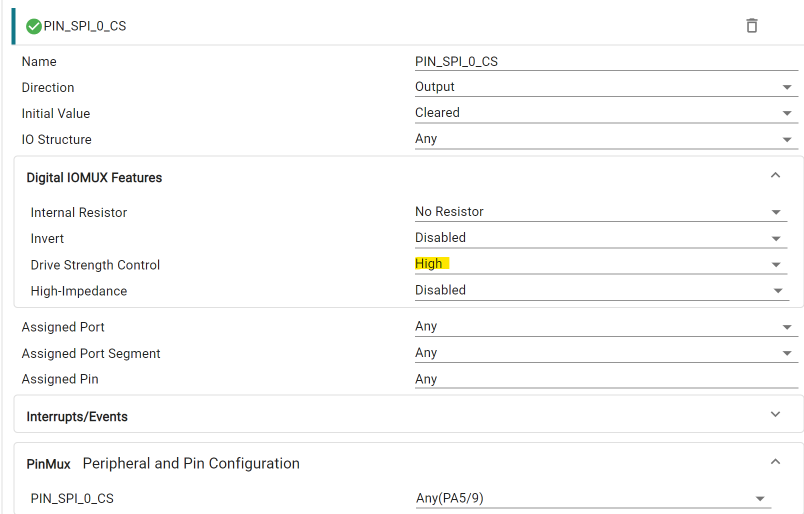This screenshot has width=804, height=514.
Task: Click the Assigned Pin label
Action: pyautogui.click(x=60, y=380)
